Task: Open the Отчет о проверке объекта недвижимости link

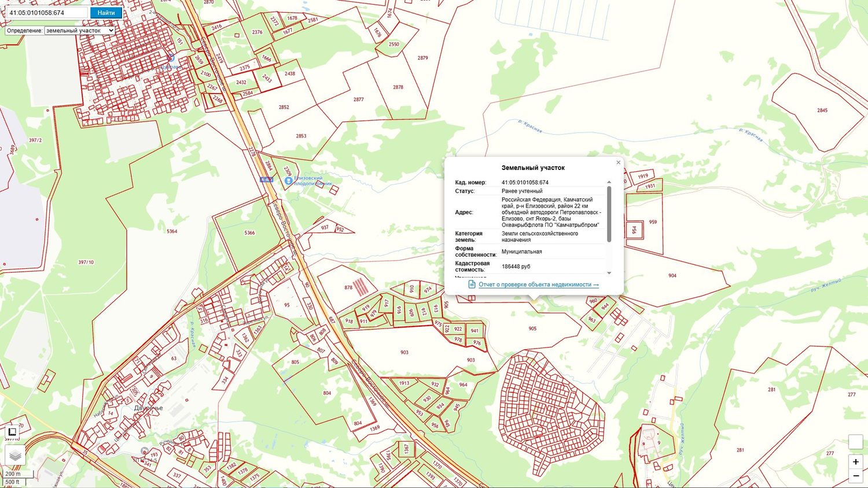Action: (538, 284)
